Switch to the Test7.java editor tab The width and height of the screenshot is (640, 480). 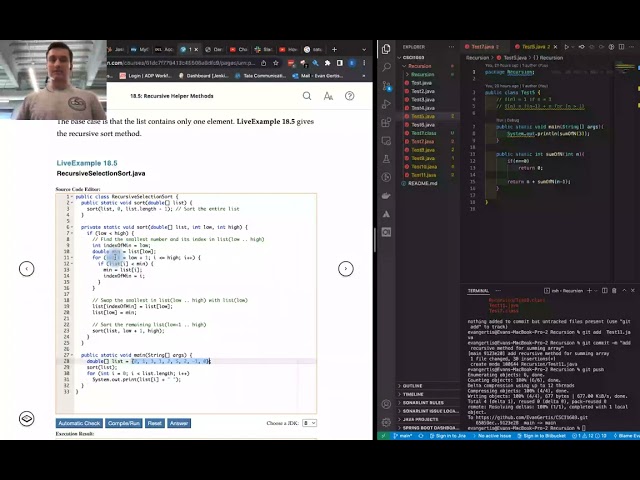483,47
